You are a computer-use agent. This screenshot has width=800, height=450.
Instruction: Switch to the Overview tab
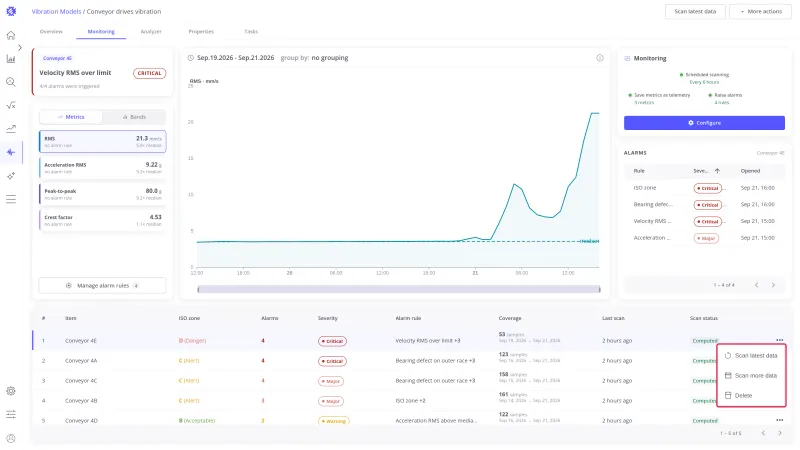click(51, 32)
